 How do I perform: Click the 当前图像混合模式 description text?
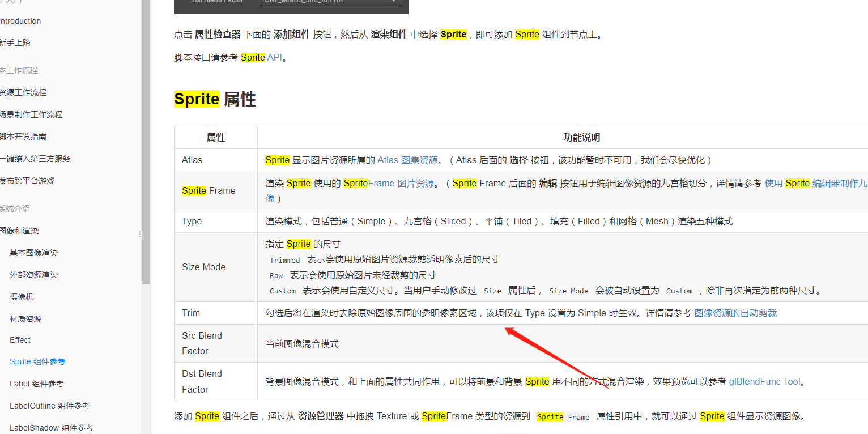click(302, 344)
